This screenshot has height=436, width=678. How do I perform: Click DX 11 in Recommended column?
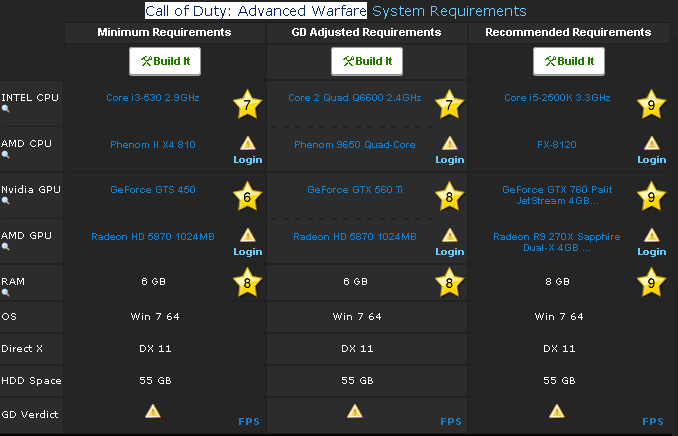[559, 349]
